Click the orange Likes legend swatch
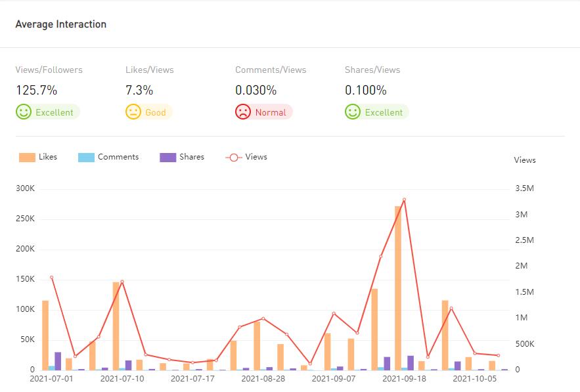The width and height of the screenshot is (580, 392). 27,158
